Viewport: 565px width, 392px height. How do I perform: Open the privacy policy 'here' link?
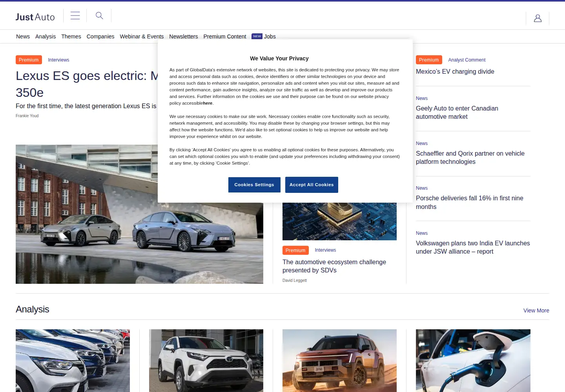[x=208, y=103]
